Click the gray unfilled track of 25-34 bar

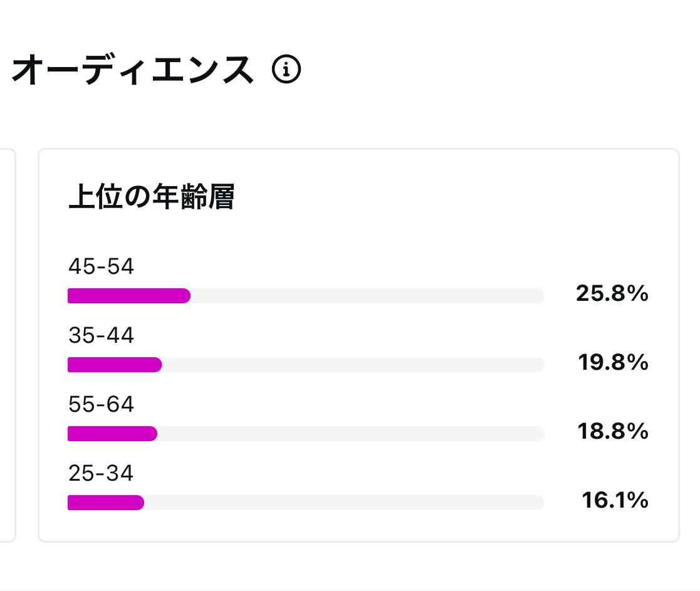pyautogui.click(x=343, y=503)
